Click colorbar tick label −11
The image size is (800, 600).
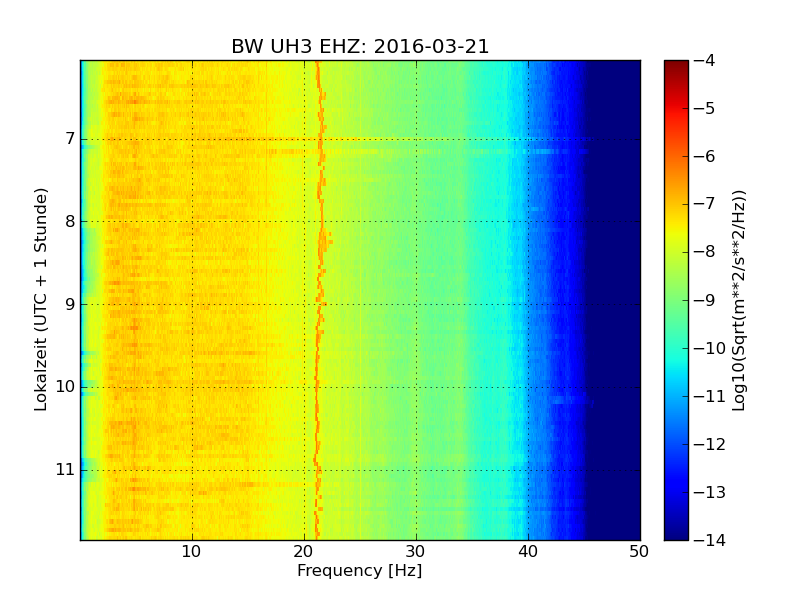[x=710, y=396]
